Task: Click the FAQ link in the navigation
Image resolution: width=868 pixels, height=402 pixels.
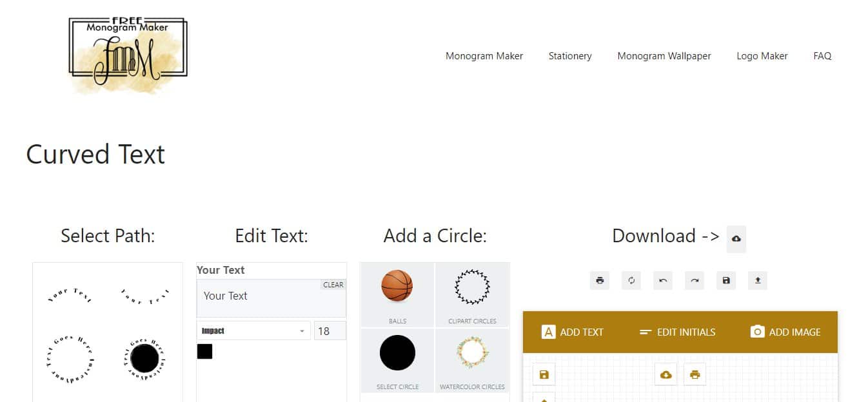Action: [x=822, y=56]
